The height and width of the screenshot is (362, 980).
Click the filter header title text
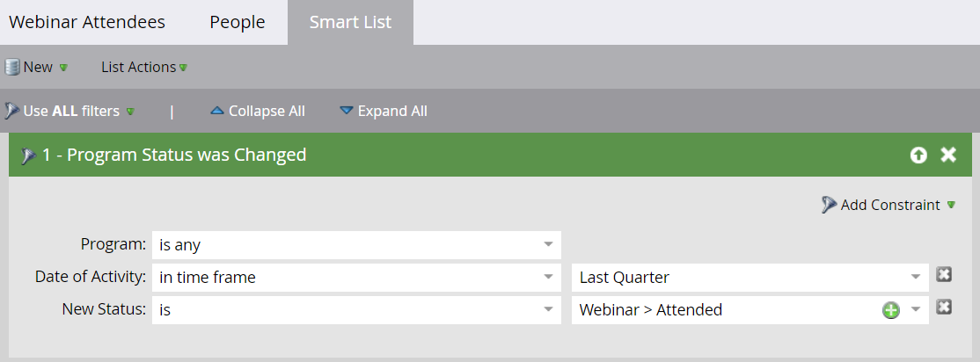pos(174,155)
